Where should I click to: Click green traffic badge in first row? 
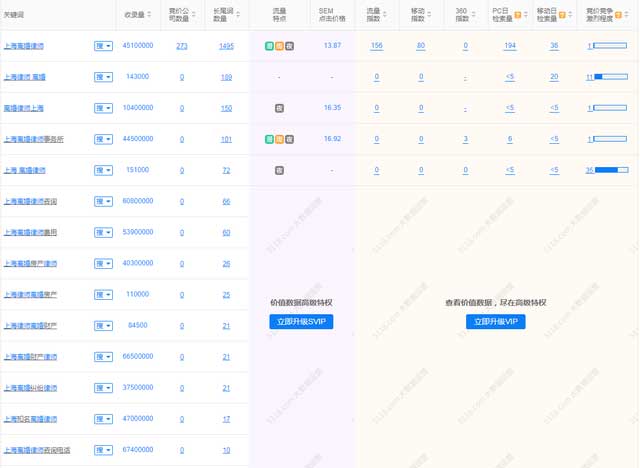coord(269,46)
